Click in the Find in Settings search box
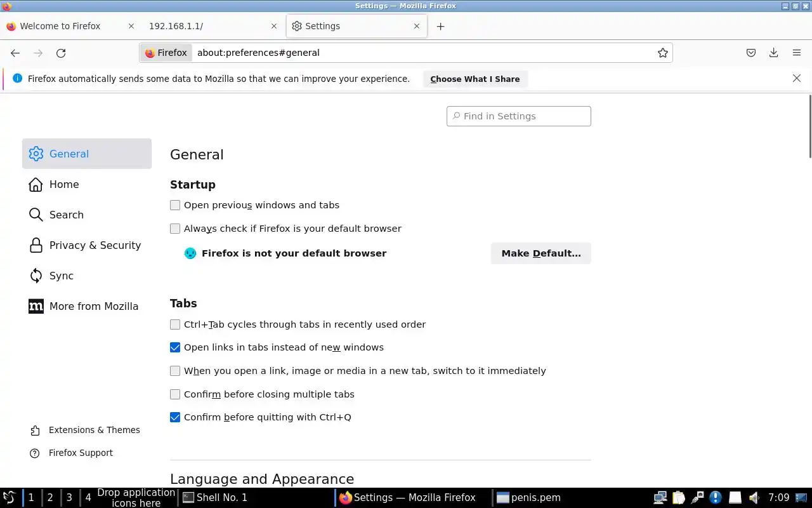Screen dimensions: 812x508 519,116
